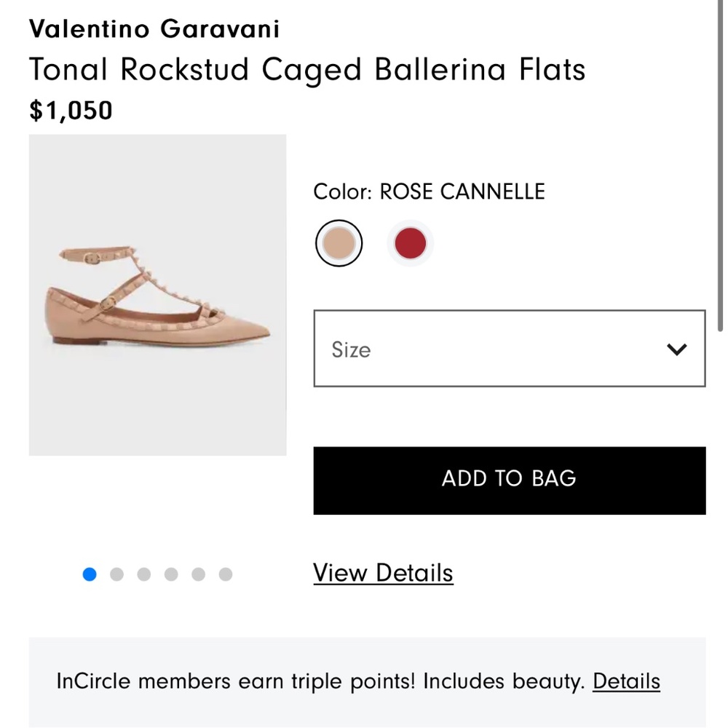Select the red color swatch
Screen dimensions: 728x728
[410, 242]
